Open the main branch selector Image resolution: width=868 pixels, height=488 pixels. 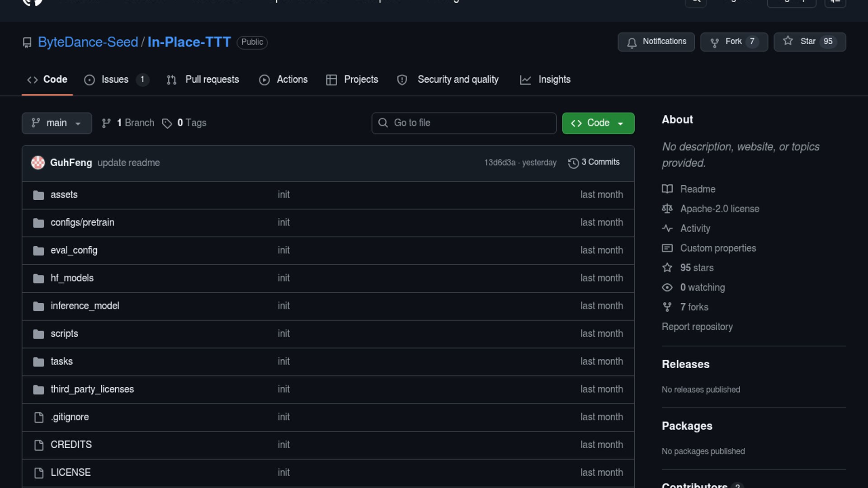point(57,123)
